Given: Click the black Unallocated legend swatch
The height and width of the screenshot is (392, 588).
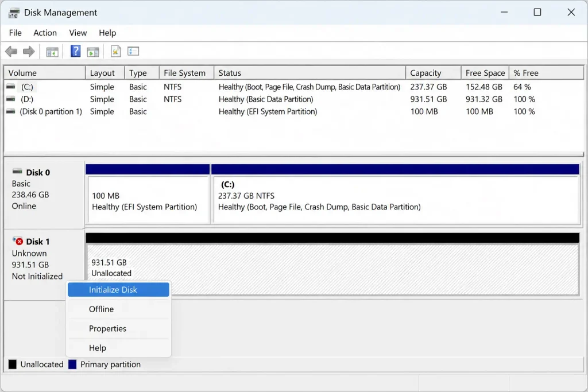Looking at the screenshot, I should 13,364.
